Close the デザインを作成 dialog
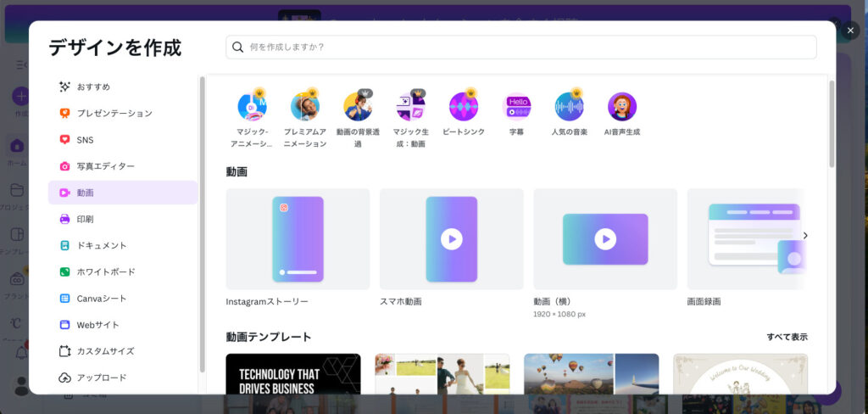The image size is (868, 414). coord(850,31)
